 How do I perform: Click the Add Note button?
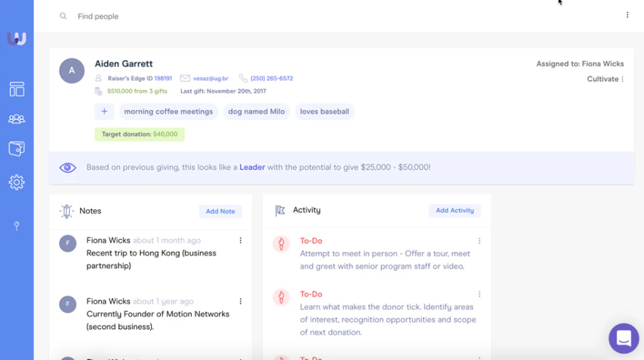(221, 211)
